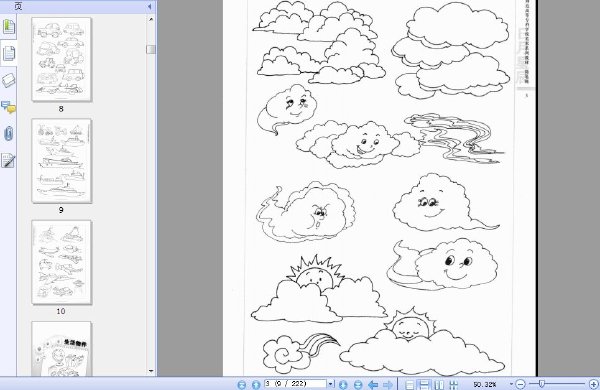Click the zoom in plus button
Image resolution: width=600 pixels, height=390 pixels.
[593, 384]
